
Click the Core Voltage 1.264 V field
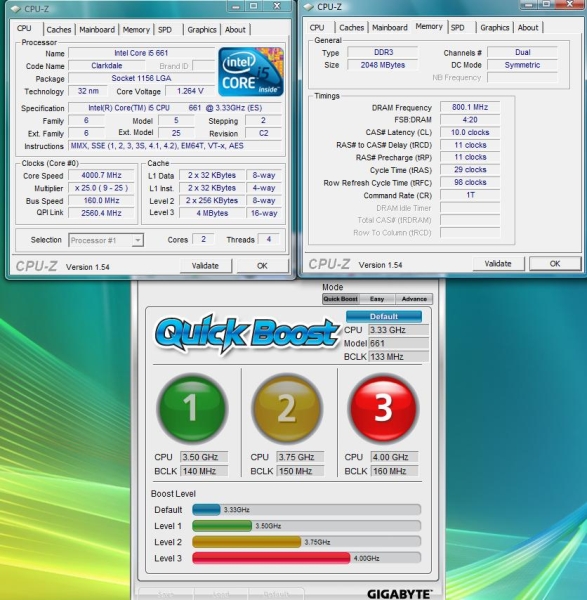[x=190, y=91]
